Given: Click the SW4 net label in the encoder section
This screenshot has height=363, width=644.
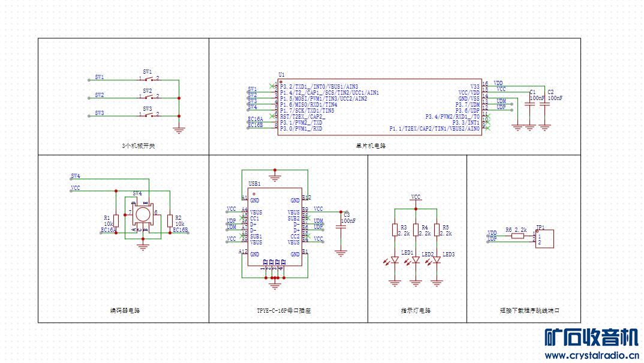Looking at the screenshot, I should 76,176.
